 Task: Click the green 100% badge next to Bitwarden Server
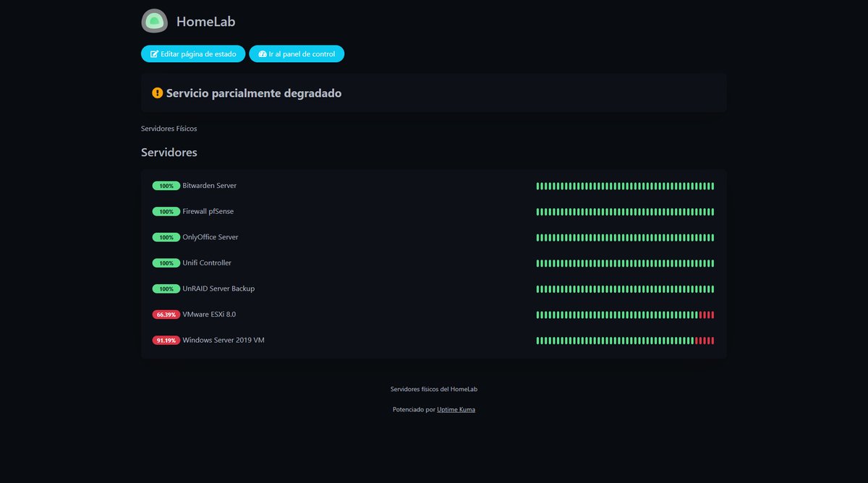pyautogui.click(x=166, y=186)
